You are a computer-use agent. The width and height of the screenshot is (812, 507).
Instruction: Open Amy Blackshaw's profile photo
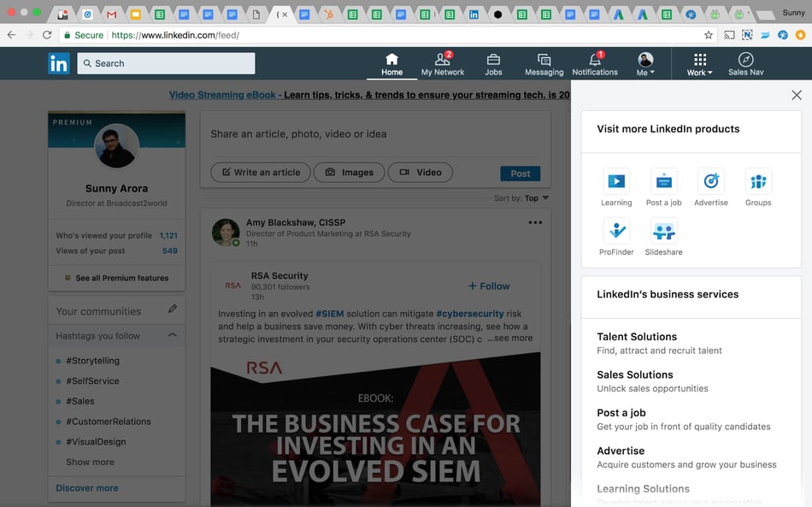[226, 232]
